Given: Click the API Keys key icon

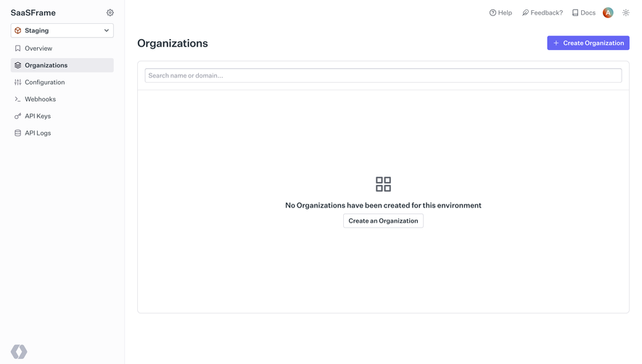Looking at the screenshot, I should pos(17,116).
